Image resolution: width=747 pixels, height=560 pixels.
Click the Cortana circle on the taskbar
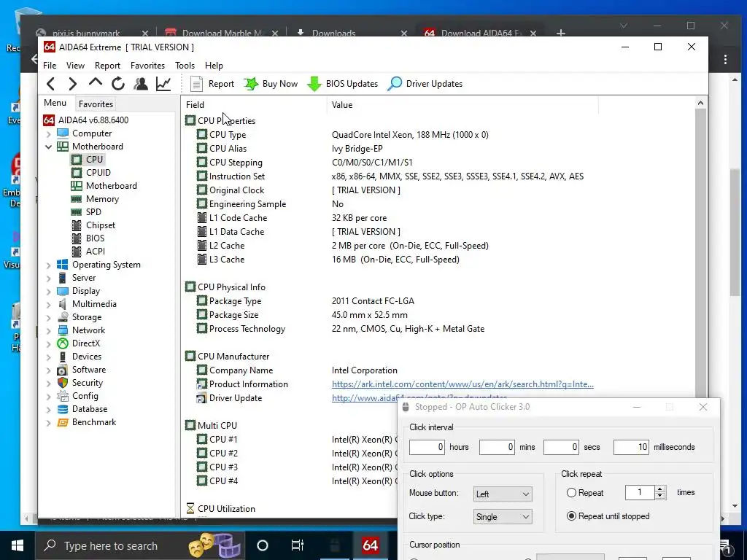point(263,545)
